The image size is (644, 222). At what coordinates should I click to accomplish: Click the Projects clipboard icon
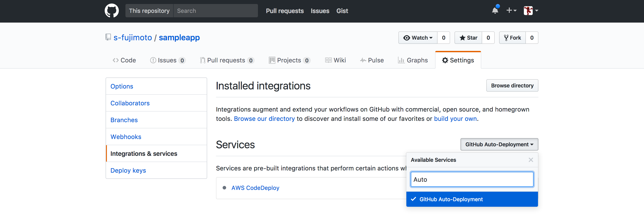pos(272,60)
